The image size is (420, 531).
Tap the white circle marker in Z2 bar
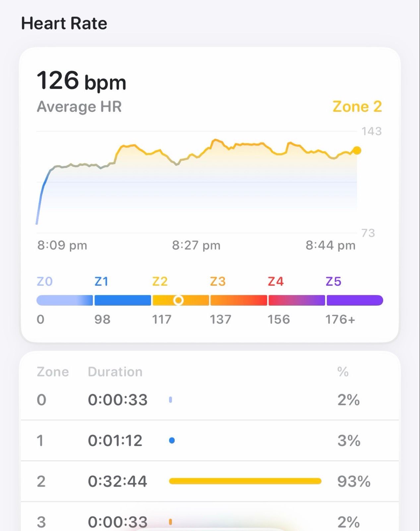click(178, 300)
